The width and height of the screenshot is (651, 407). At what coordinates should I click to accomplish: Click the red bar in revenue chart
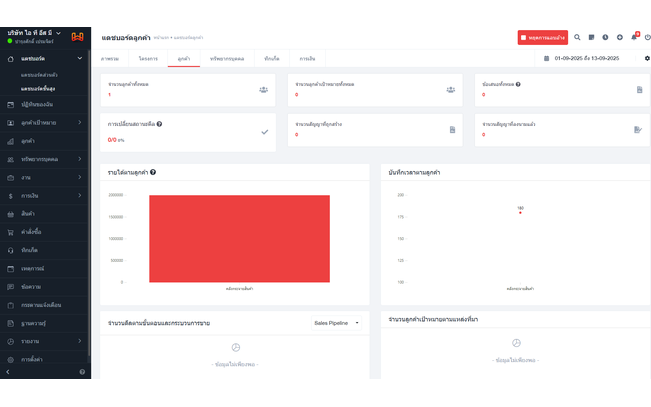tap(239, 238)
